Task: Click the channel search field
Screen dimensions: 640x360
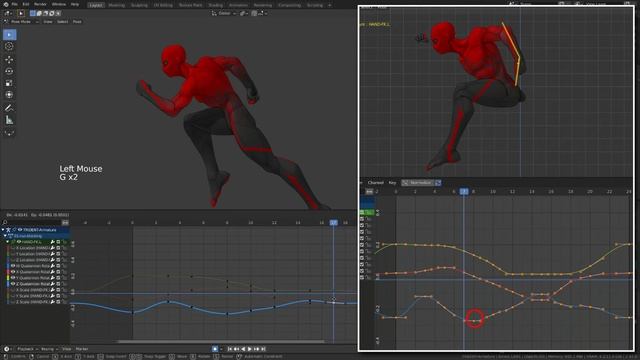Action: click(31, 222)
